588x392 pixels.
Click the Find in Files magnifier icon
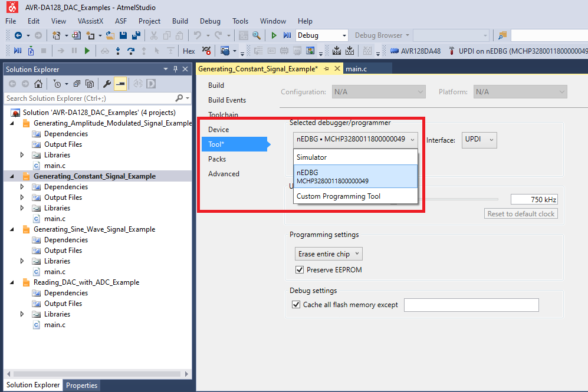[257, 35]
